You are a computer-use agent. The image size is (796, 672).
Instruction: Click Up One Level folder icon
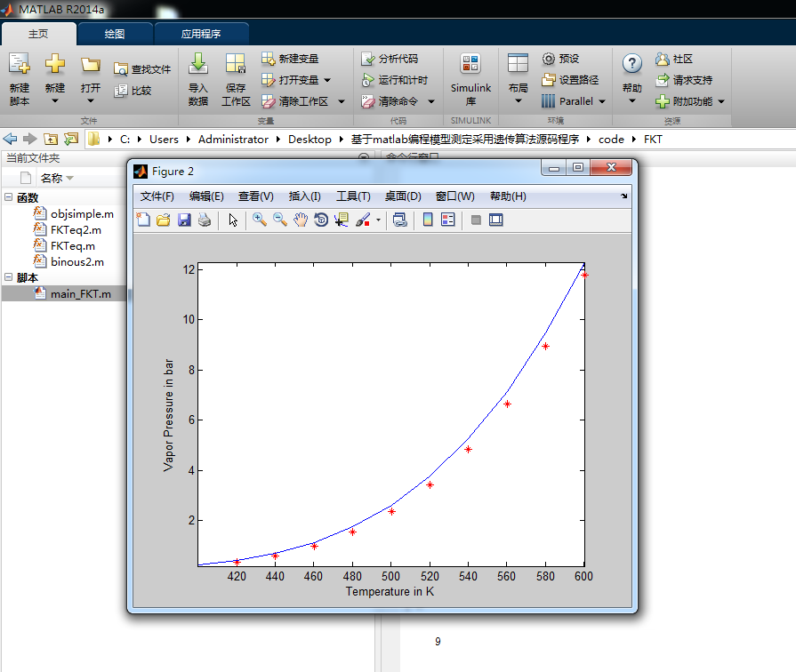click(x=51, y=139)
